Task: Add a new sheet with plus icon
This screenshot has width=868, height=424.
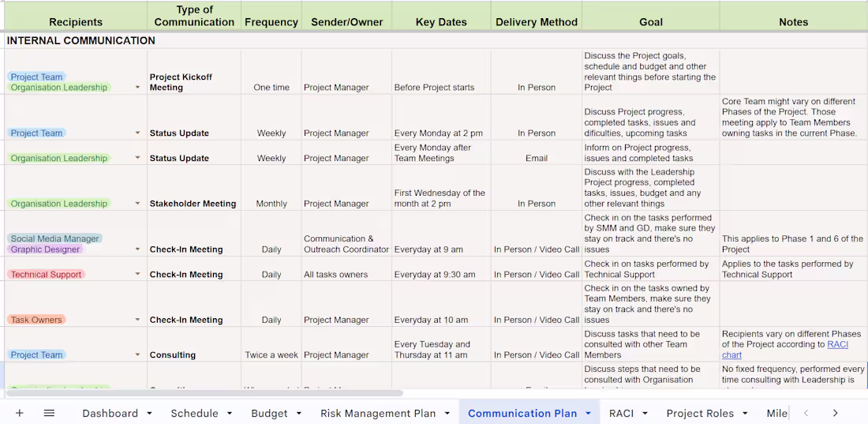Action: pyautogui.click(x=20, y=413)
